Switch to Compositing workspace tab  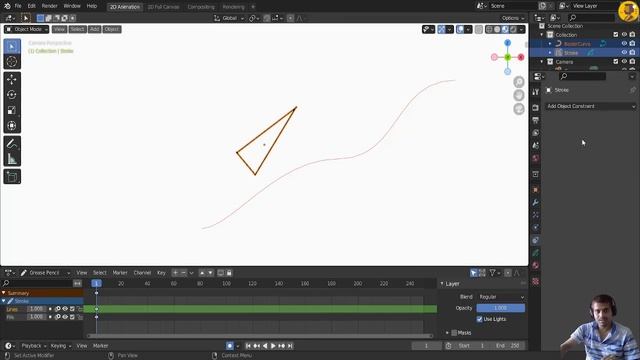201,7
